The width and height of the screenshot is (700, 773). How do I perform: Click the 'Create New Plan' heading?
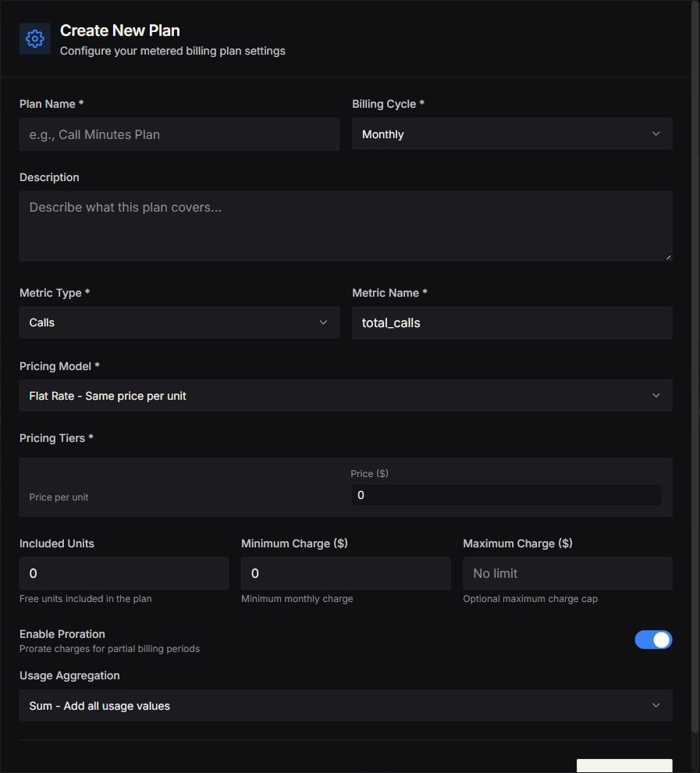click(x=119, y=30)
